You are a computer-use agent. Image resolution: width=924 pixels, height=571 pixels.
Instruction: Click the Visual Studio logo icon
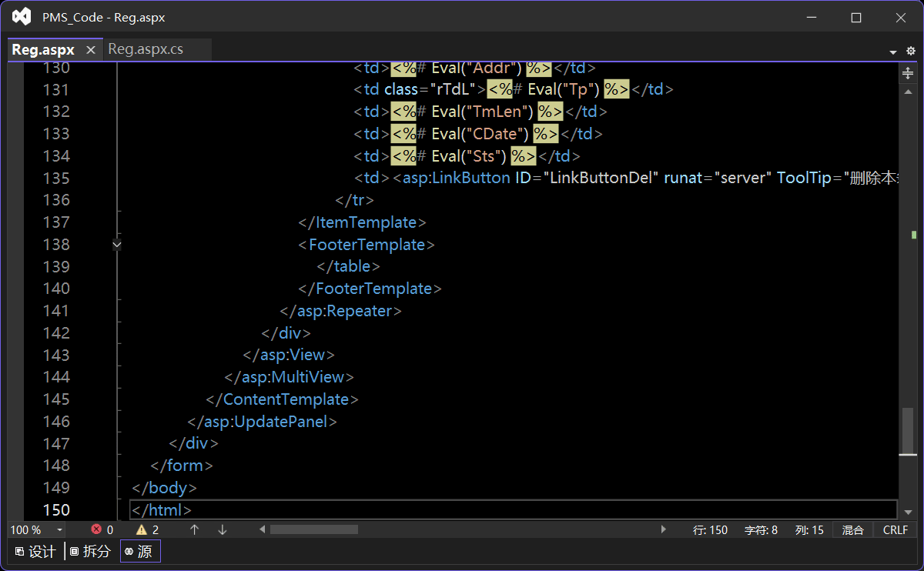pos(22,17)
